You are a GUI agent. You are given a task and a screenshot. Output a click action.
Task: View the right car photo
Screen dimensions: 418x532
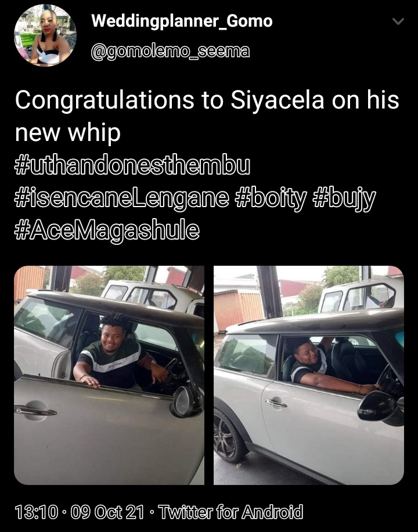coord(309,375)
